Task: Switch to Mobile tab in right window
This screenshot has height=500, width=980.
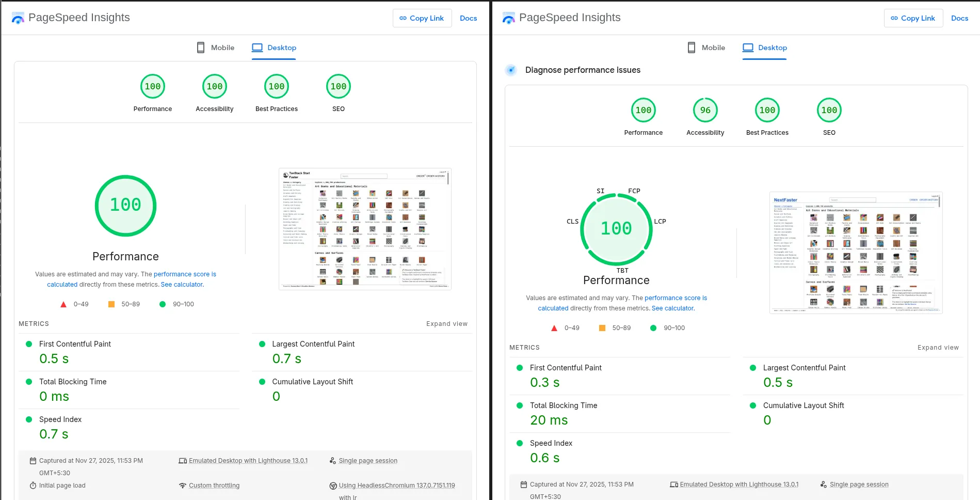Action: click(706, 48)
